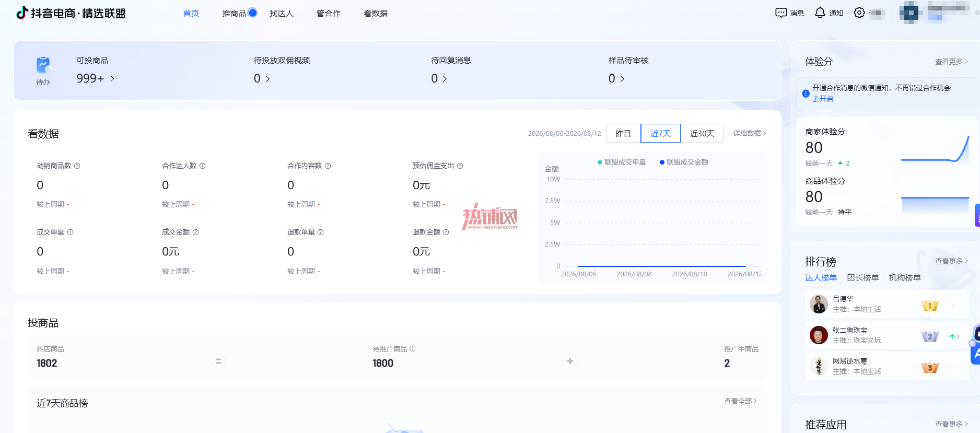The height and width of the screenshot is (433, 980).
Task: Open the settings gear icon
Action: [859, 13]
